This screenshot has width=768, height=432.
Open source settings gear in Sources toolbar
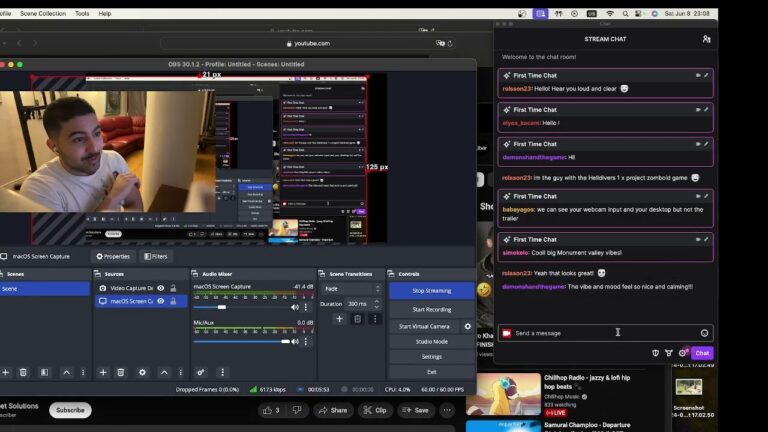[x=142, y=372]
